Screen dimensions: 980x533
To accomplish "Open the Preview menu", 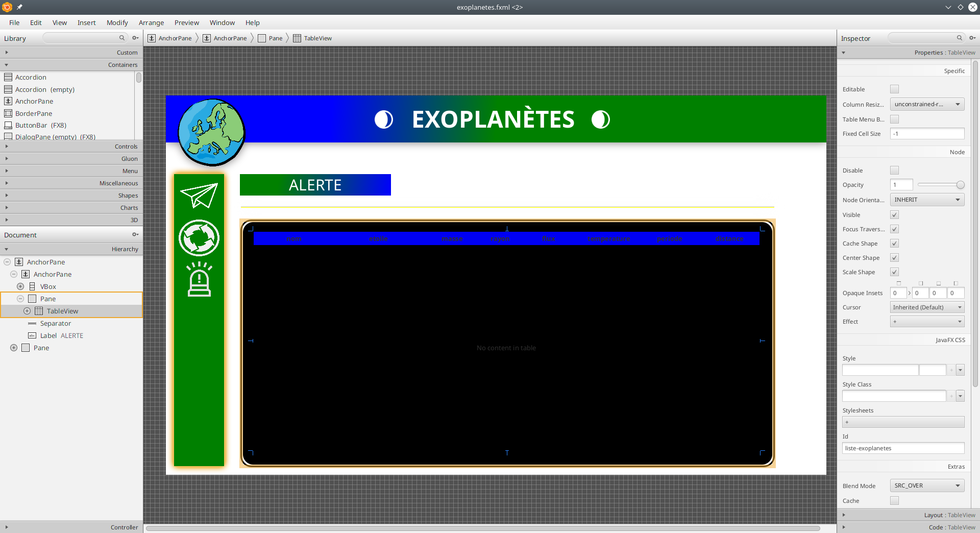I will (186, 22).
